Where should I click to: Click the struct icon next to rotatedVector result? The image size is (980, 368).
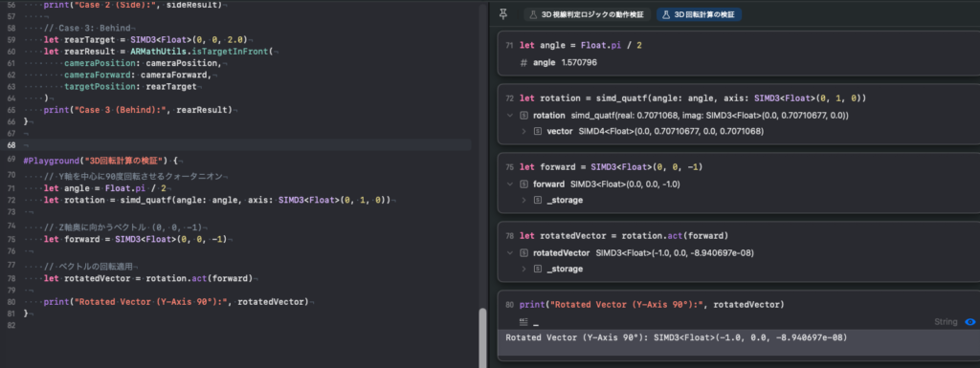pos(523,253)
